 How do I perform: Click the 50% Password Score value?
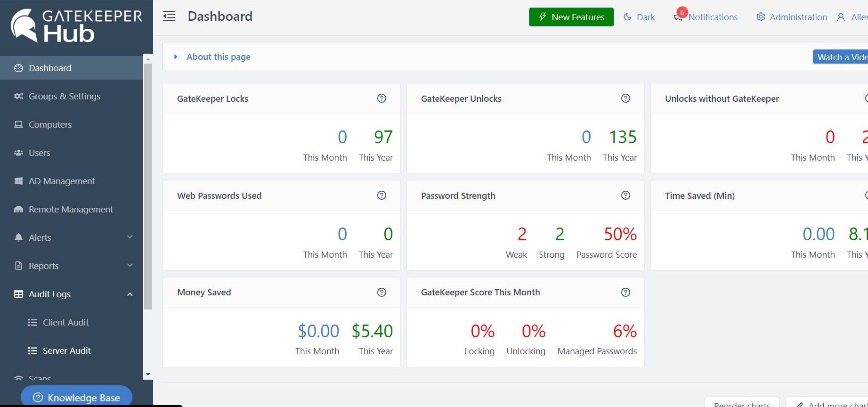click(620, 234)
